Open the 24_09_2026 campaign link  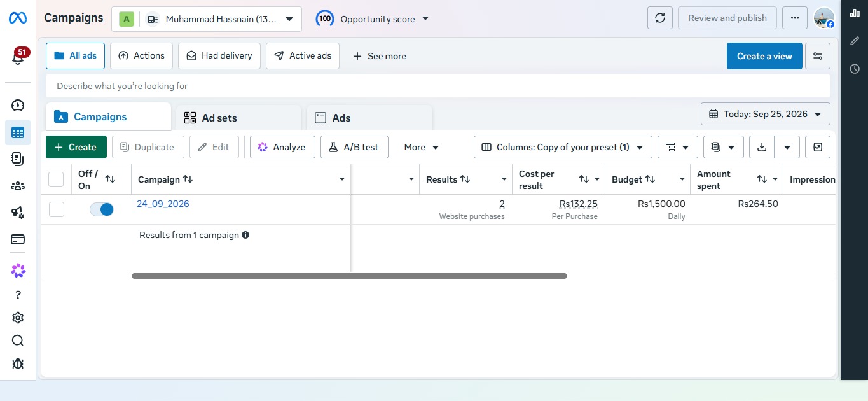point(163,204)
